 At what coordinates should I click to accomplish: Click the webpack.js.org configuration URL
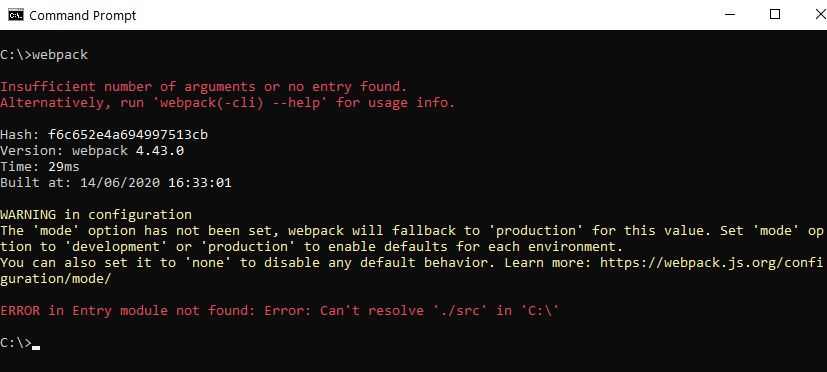point(711,262)
